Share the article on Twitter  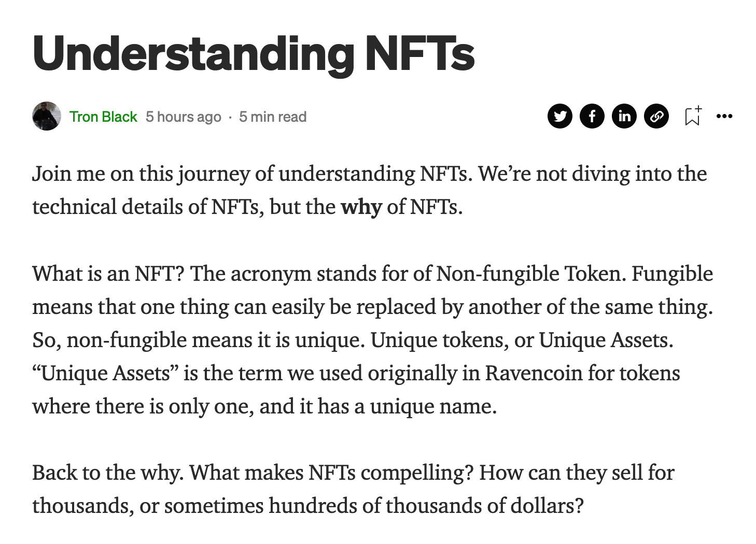pyautogui.click(x=559, y=116)
